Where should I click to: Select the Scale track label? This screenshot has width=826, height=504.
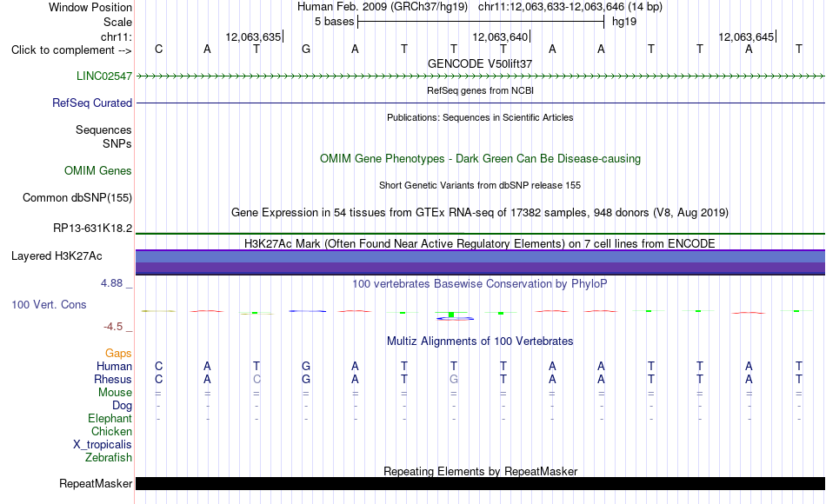pyautogui.click(x=117, y=22)
